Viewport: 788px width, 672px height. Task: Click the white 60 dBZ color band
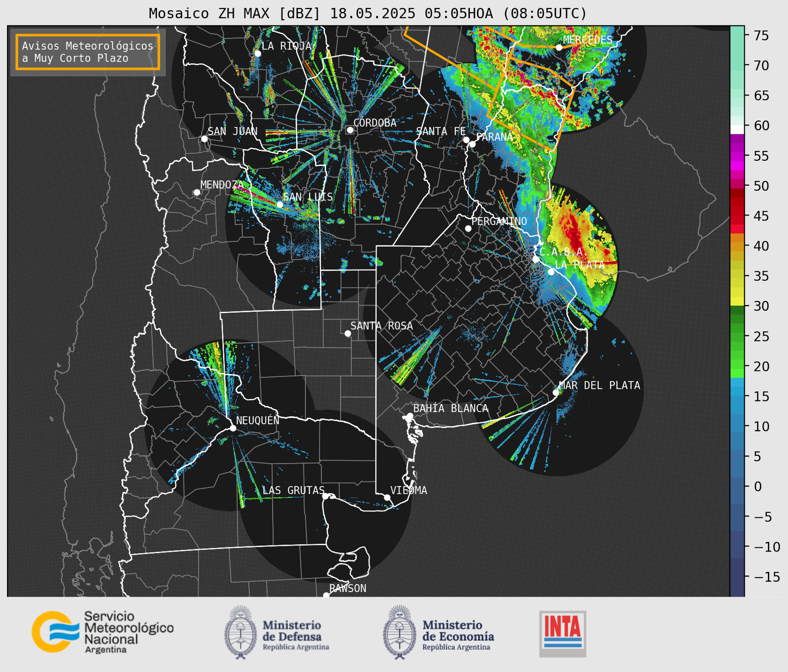(x=737, y=129)
